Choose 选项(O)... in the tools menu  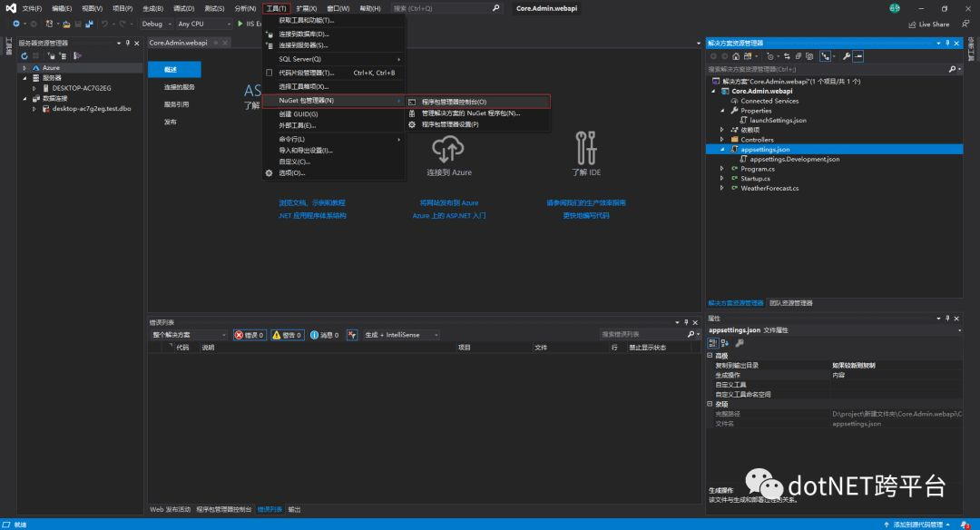click(334, 173)
